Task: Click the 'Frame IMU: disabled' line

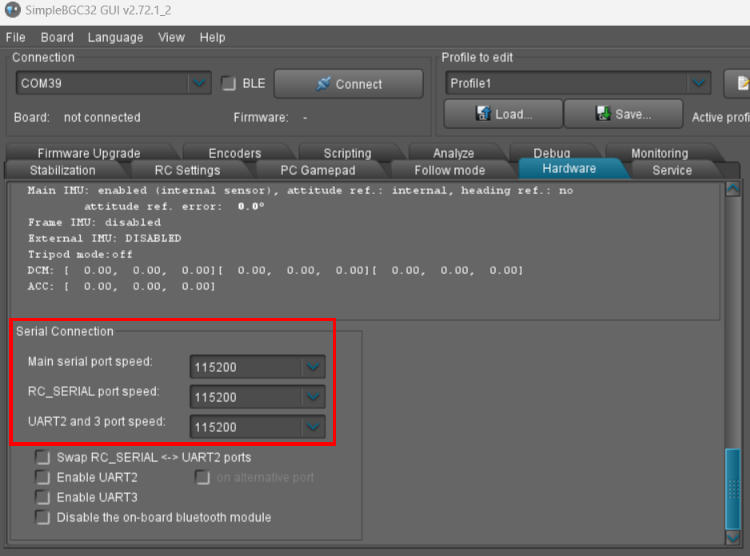Action: [x=94, y=222]
